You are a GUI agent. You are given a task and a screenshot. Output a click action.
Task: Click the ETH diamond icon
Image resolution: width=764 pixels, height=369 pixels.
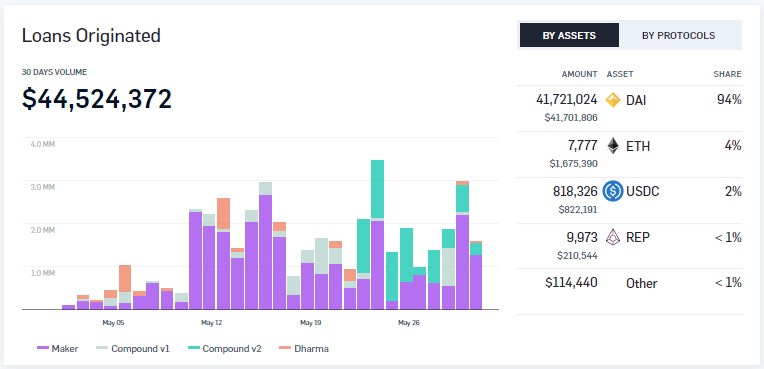pos(613,146)
